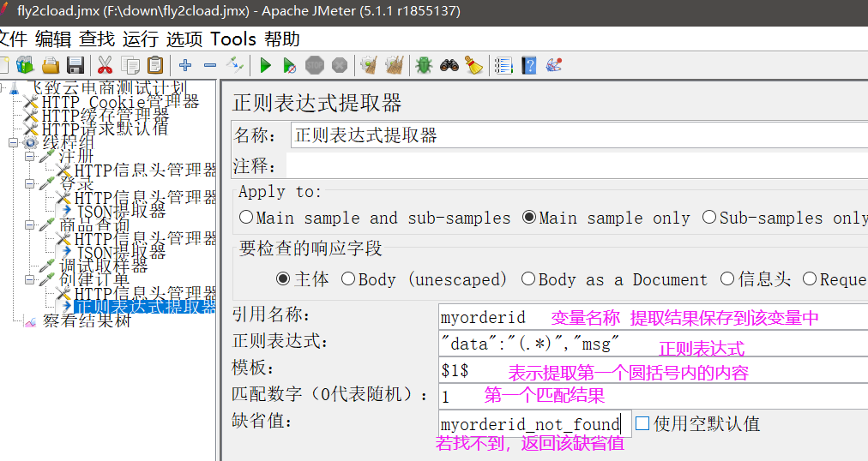This screenshot has width=868, height=461.
Task: Stop the running test with Stop icon
Action: (315, 65)
